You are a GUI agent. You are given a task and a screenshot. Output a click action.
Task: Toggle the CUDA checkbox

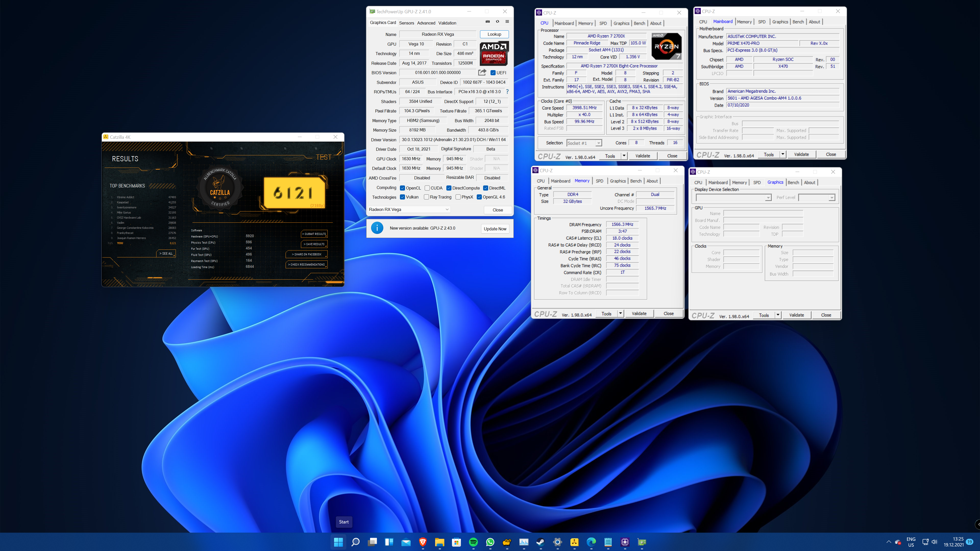pos(427,188)
